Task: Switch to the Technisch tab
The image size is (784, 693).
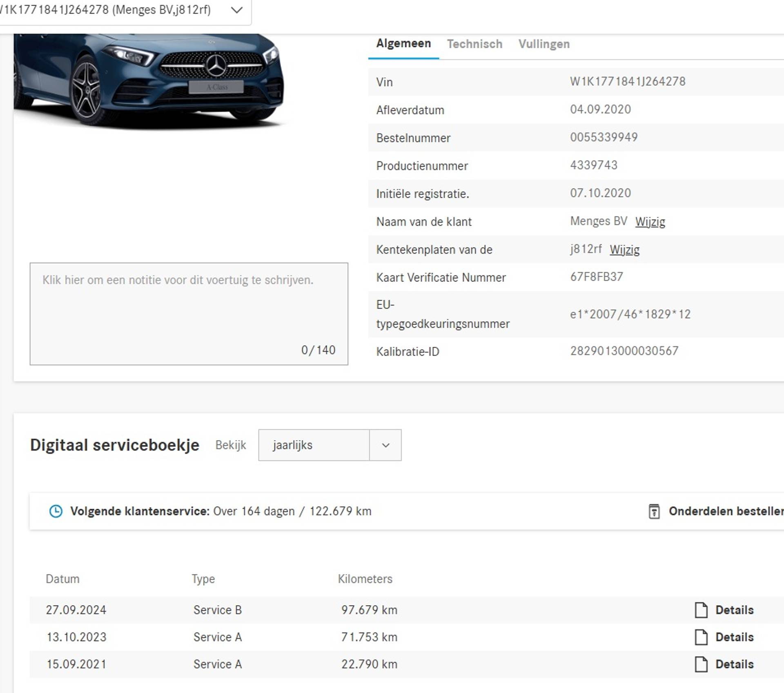Action: click(474, 44)
